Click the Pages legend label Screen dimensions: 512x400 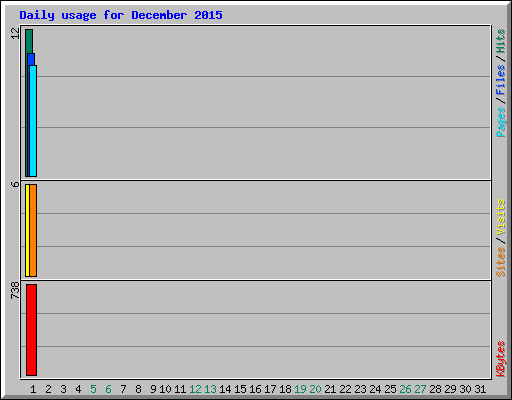click(x=500, y=122)
